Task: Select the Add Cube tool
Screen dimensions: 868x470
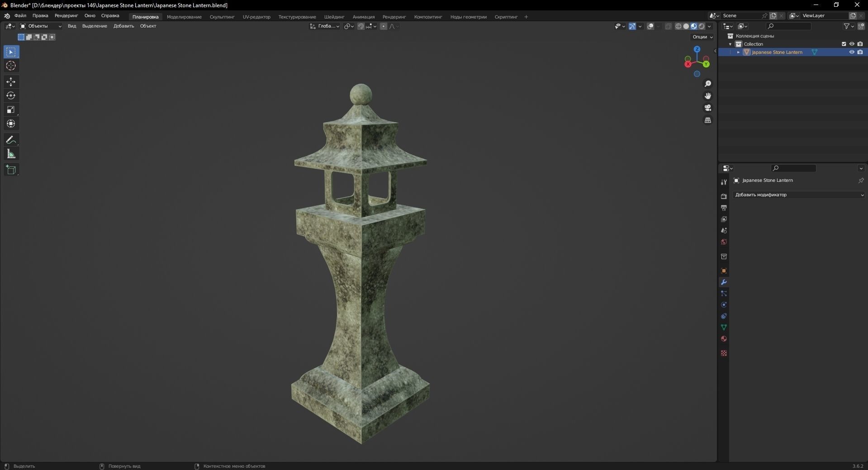Action: pyautogui.click(x=11, y=170)
